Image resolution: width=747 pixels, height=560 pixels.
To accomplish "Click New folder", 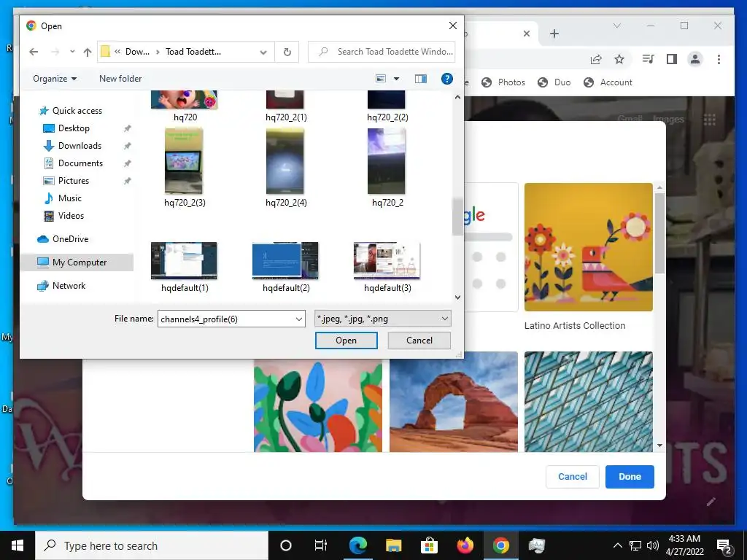I will tap(120, 79).
